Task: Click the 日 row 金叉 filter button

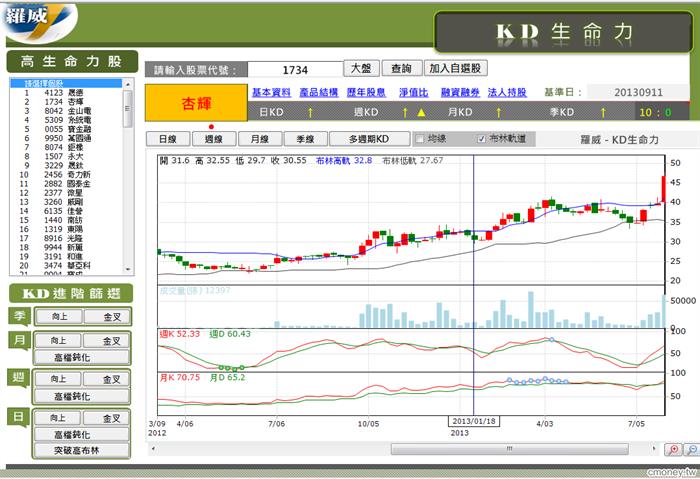Action: pyautogui.click(x=107, y=418)
